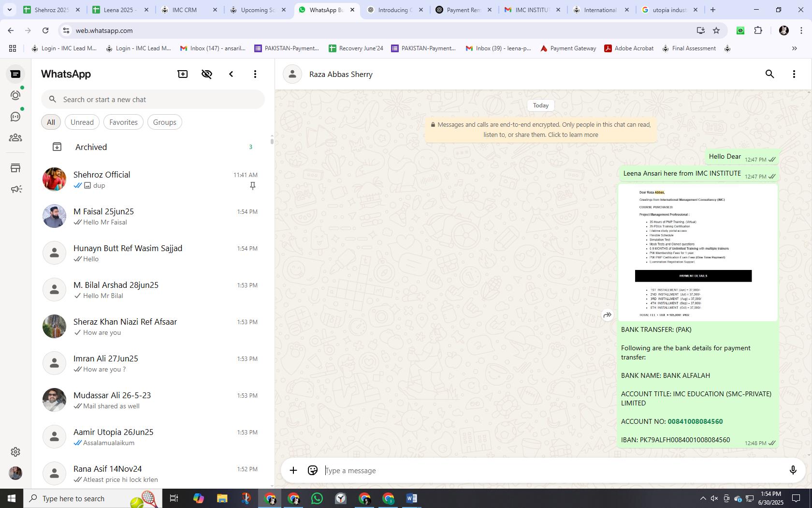
Task: Open the profile picture in sidebar
Action: [x=15, y=473]
